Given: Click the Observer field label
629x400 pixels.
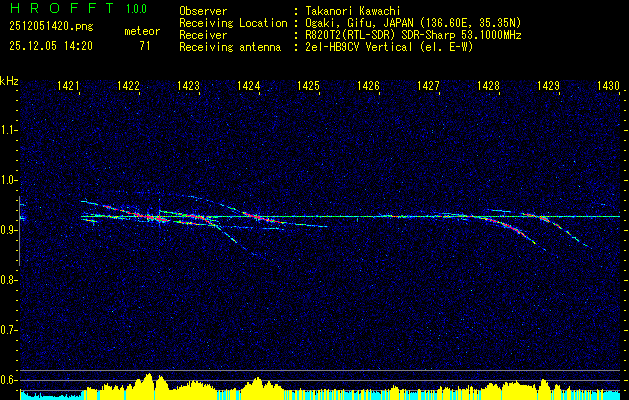Looking at the screenshot, I should tap(203, 11).
